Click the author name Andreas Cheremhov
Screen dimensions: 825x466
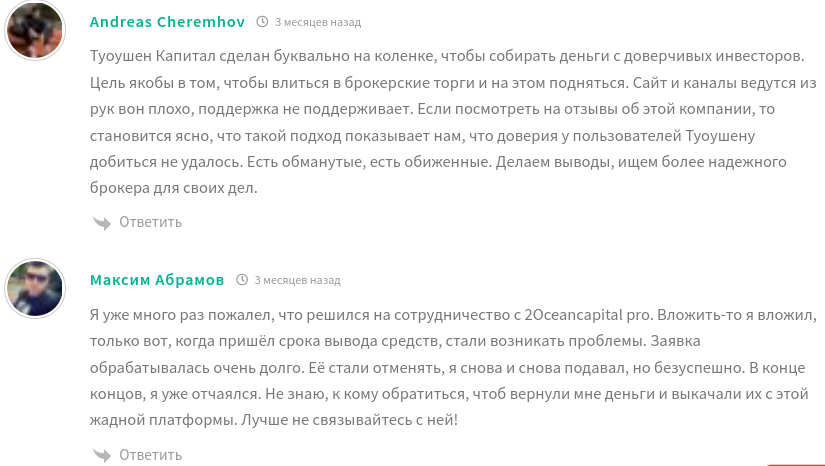pos(168,21)
